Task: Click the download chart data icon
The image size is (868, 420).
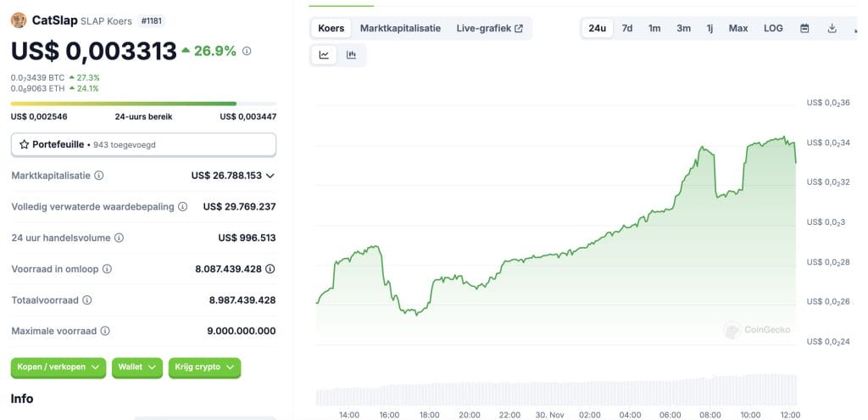Action: tap(832, 28)
